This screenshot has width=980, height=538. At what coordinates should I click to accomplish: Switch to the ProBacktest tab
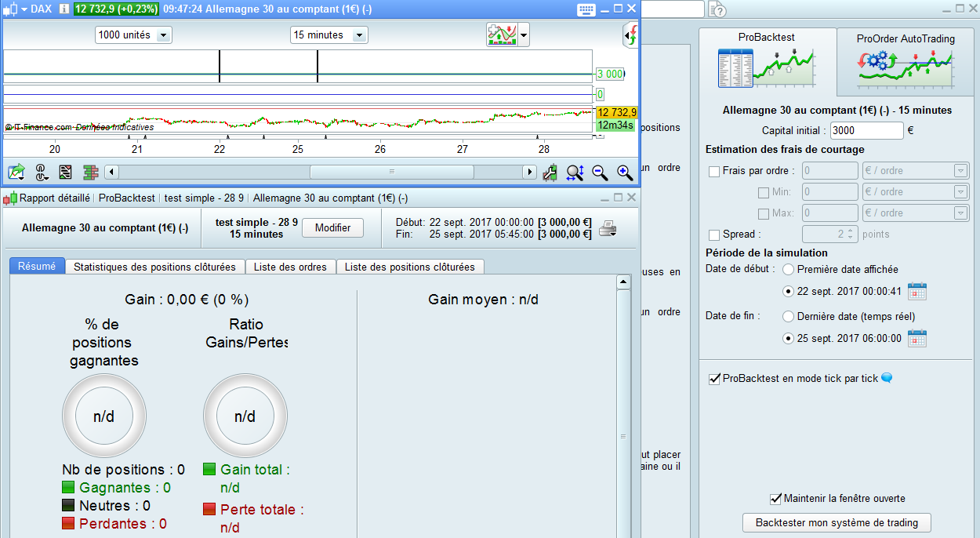(x=767, y=61)
